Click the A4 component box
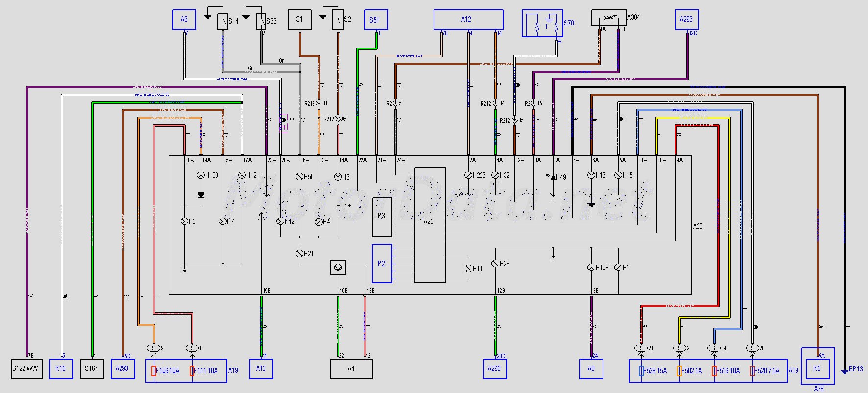This screenshot has width=868, height=393. (x=351, y=368)
